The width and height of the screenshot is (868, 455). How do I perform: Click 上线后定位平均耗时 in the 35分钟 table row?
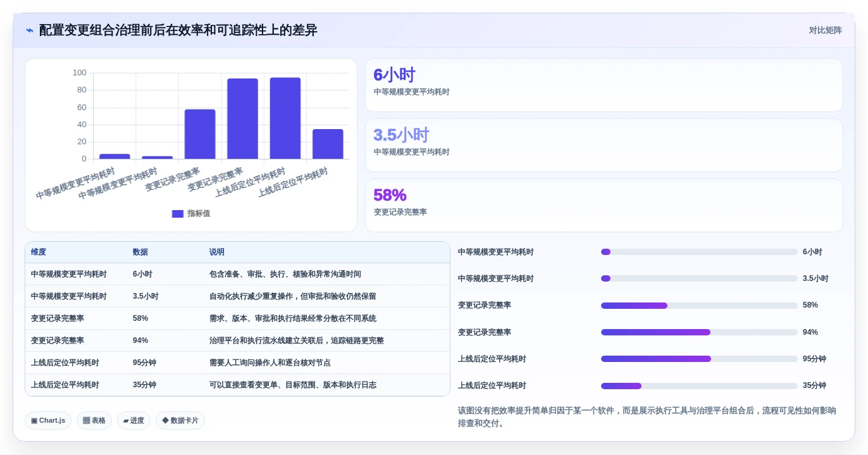tap(65, 385)
